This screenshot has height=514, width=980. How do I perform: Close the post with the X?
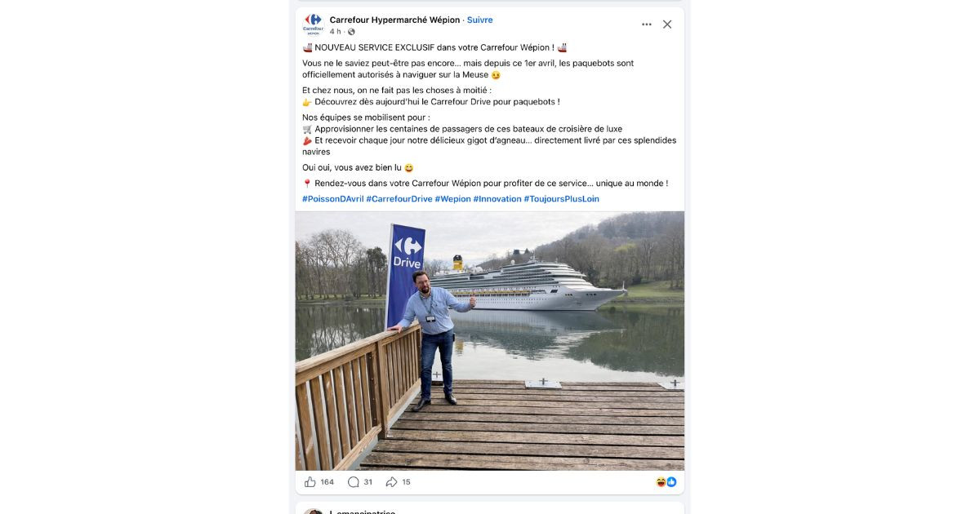point(667,24)
